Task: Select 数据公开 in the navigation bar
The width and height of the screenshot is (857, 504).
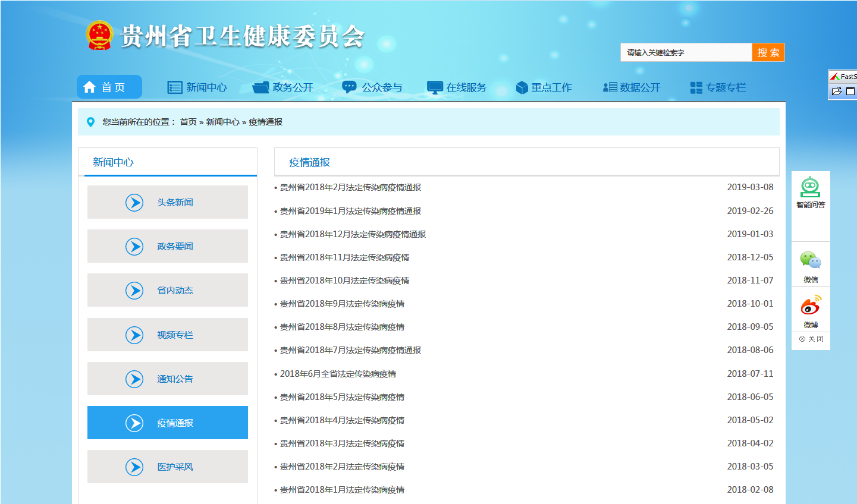Action: [x=632, y=87]
